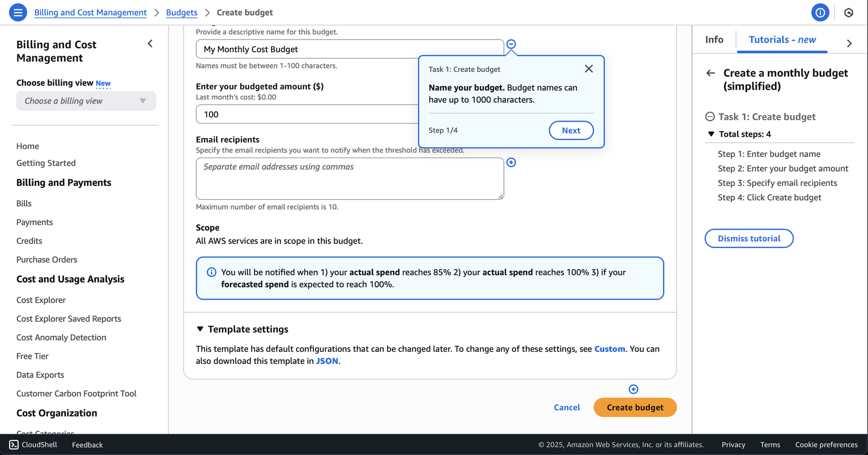The width and height of the screenshot is (868, 455).
Task: Click the hotspot icon beside budget name field
Action: pyautogui.click(x=511, y=44)
